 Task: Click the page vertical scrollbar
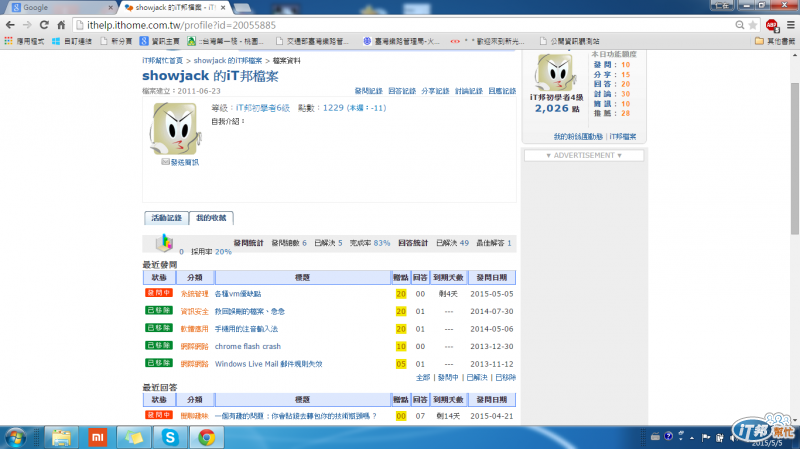click(795, 158)
